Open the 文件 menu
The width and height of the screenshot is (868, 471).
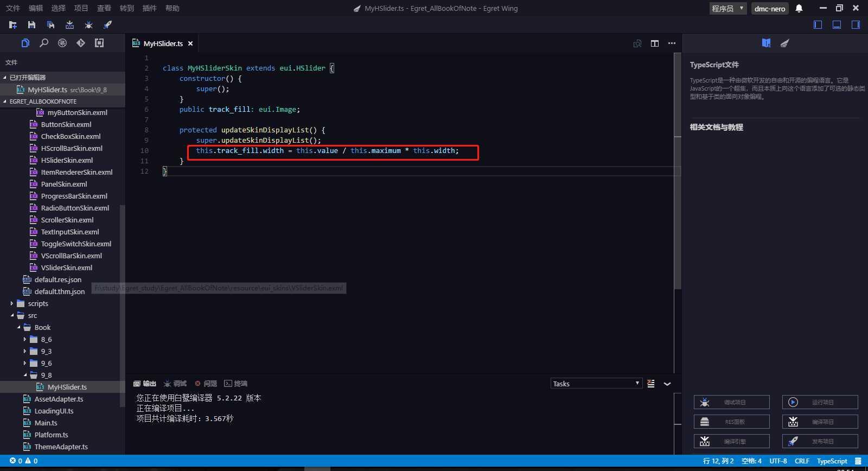pos(13,8)
